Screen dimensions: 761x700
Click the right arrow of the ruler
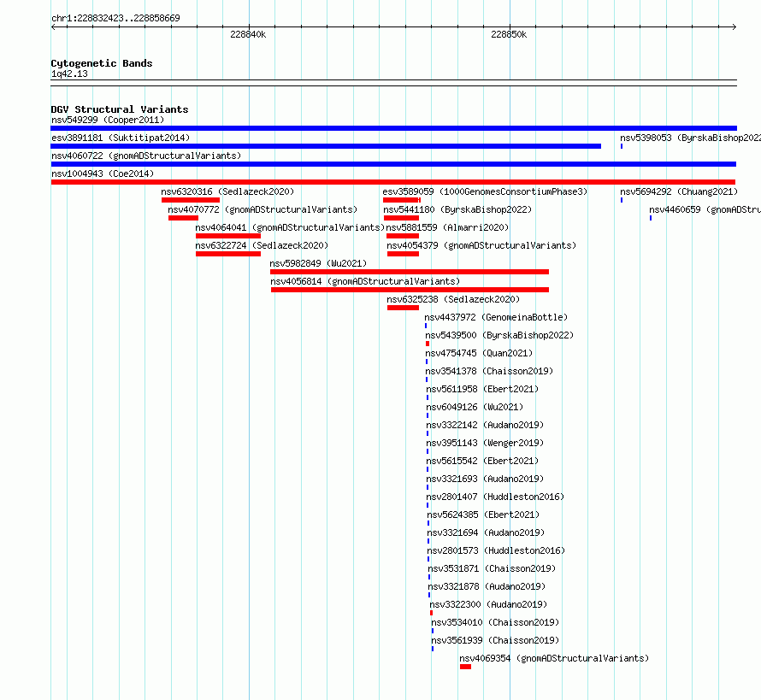734,26
